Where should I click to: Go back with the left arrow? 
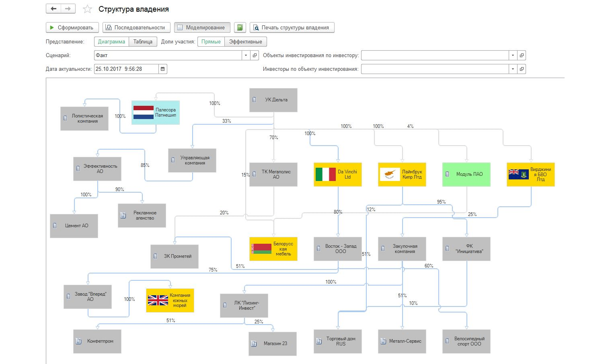(53, 9)
